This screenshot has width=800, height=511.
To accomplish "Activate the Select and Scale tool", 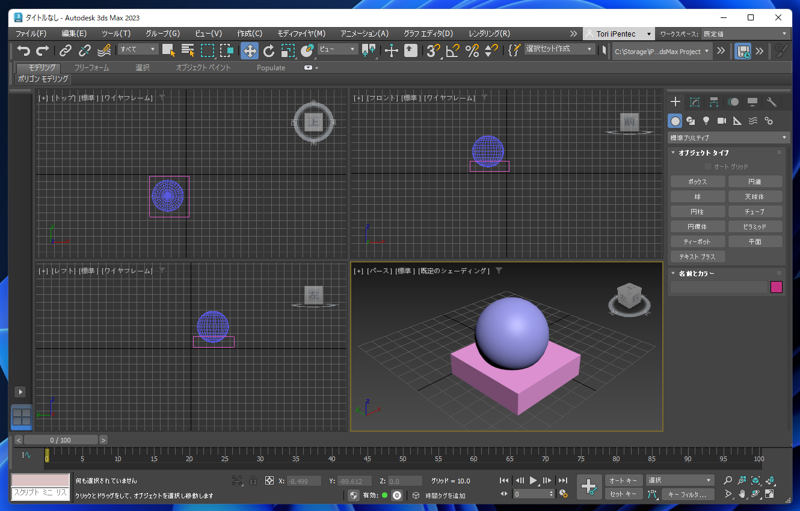I will coord(288,50).
